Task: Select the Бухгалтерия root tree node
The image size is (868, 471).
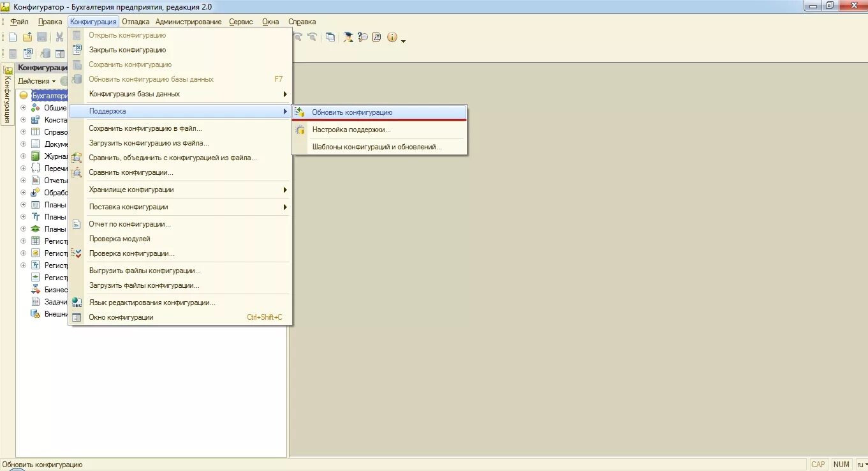Action: 50,96
